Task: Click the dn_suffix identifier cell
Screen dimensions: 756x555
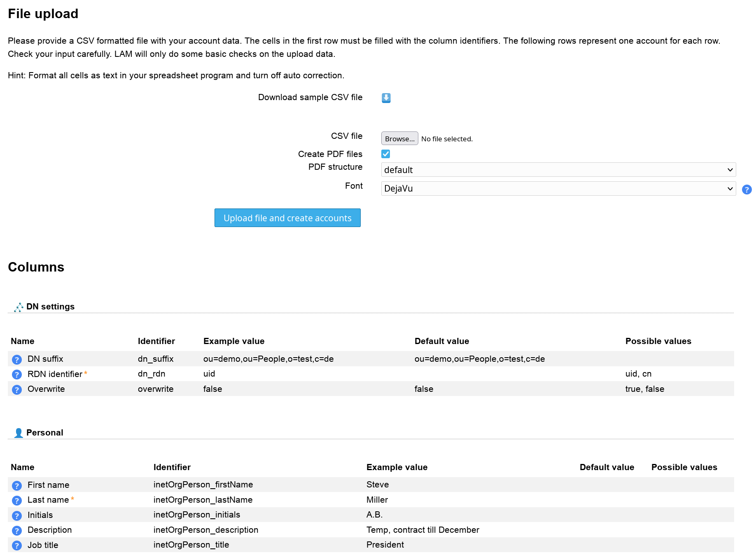Action: [x=156, y=359]
